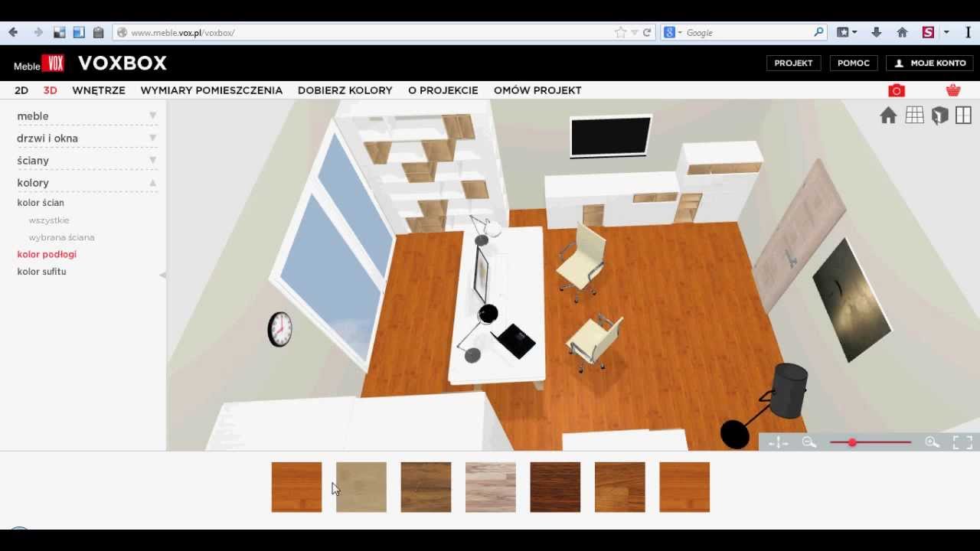Click the VOXBOX title text
The width and height of the screenshot is (980, 551).
coord(122,63)
